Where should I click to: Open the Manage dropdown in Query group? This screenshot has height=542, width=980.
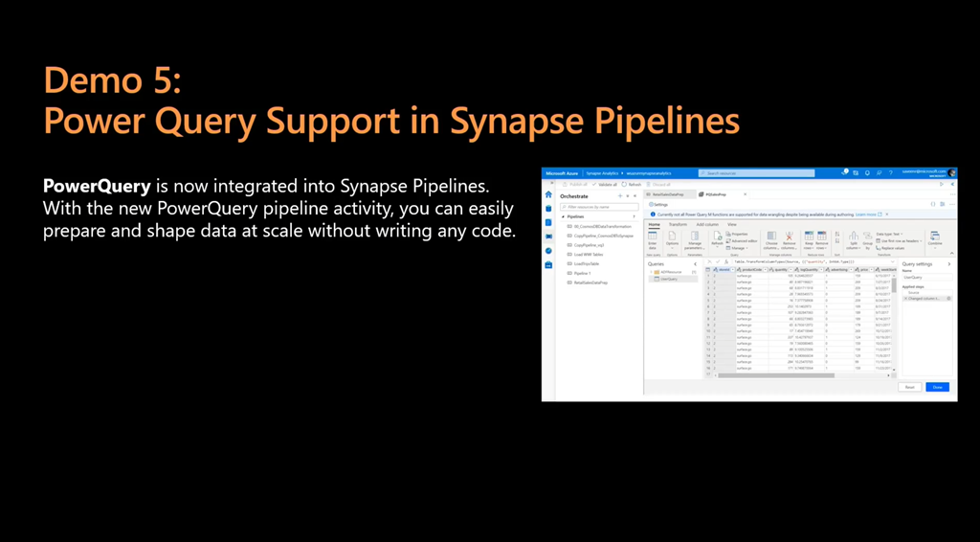click(737, 248)
